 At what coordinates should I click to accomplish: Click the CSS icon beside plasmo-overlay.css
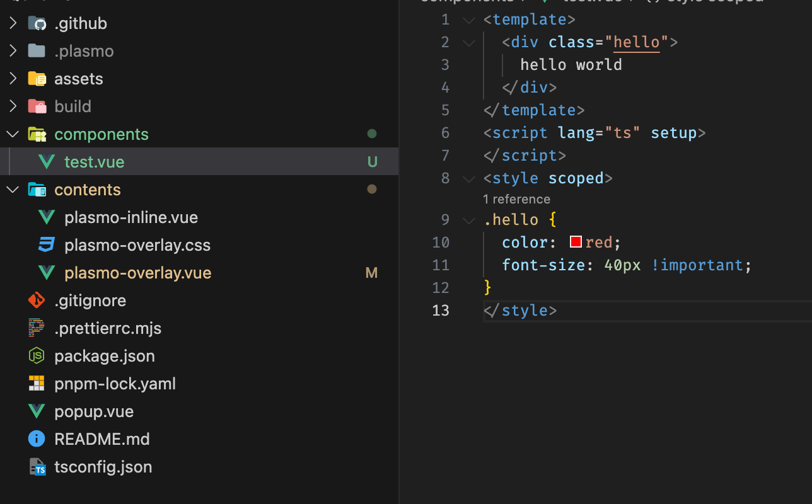pyautogui.click(x=47, y=245)
